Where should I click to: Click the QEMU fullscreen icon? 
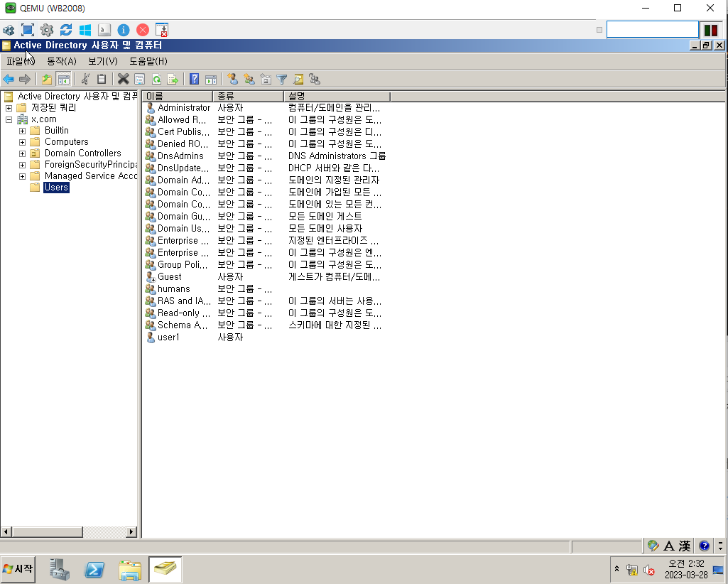pyautogui.click(x=28, y=31)
